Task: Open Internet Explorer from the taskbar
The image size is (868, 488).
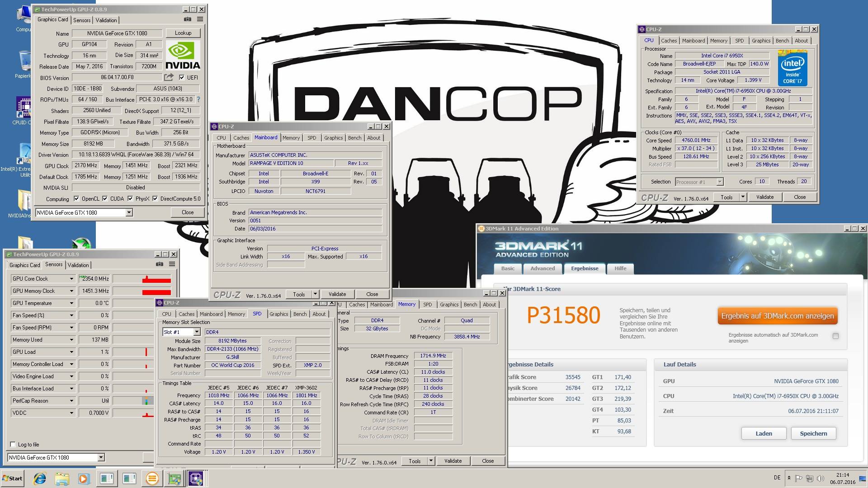Action: (x=40, y=479)
